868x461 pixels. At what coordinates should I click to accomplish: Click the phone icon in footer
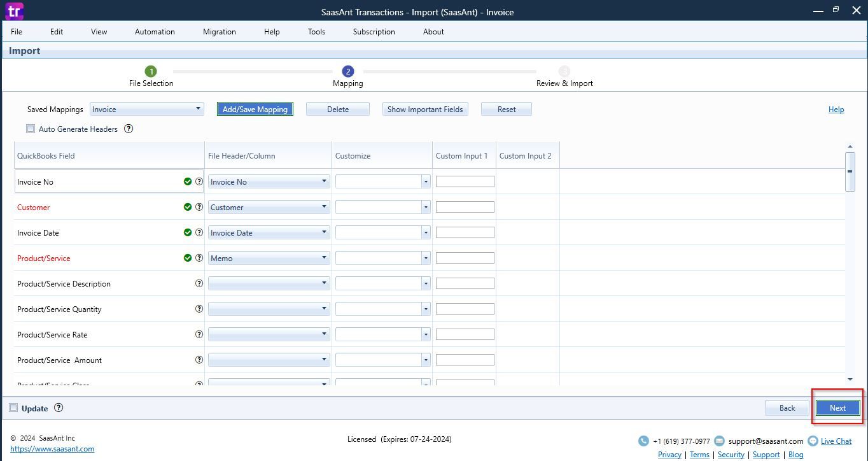643,441
